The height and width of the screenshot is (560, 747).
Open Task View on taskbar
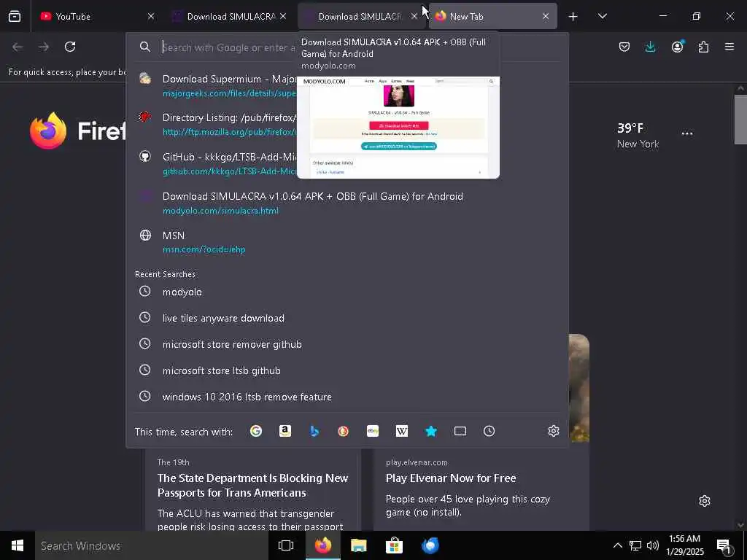coord(286,545)
